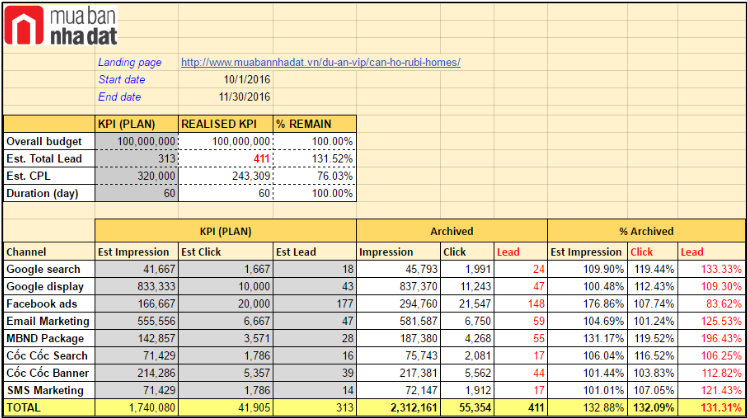The image size is (747, 418).
Task: Click the Google search channel row label
Action: (44, 269)
